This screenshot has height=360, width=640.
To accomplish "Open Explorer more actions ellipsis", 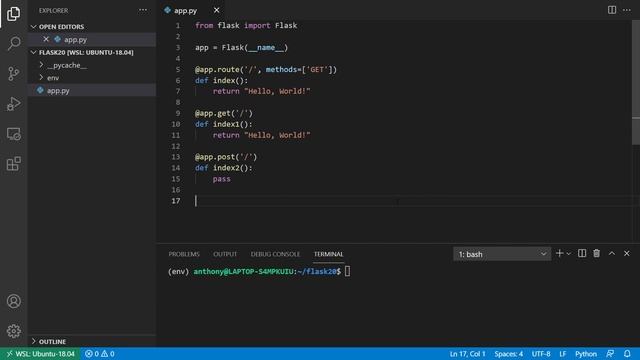I will tap(143, 10).
